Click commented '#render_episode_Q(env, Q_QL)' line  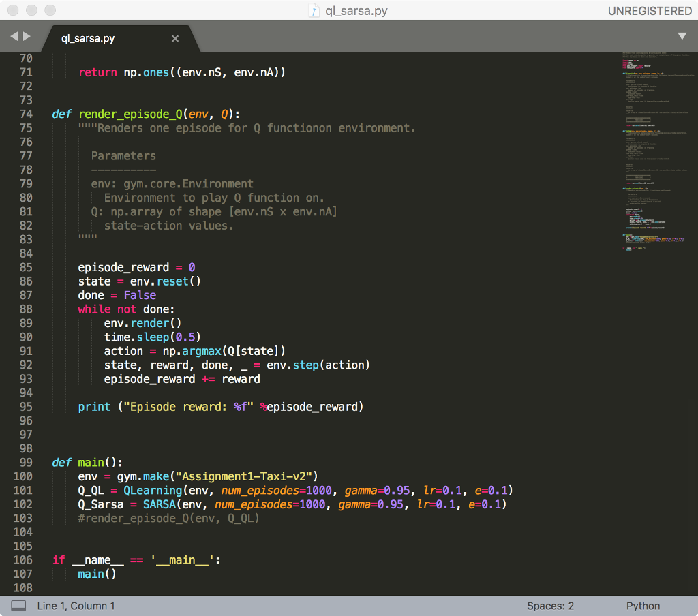click(x=169, y=519)
